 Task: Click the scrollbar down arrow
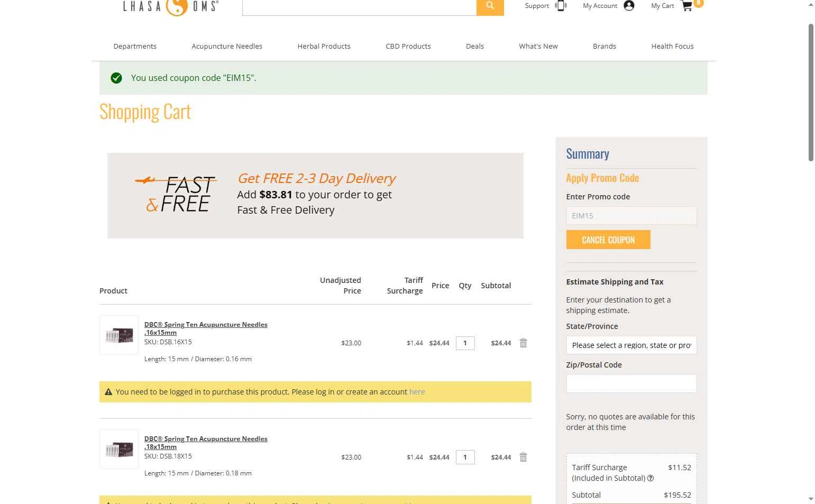tap(811, 499)
